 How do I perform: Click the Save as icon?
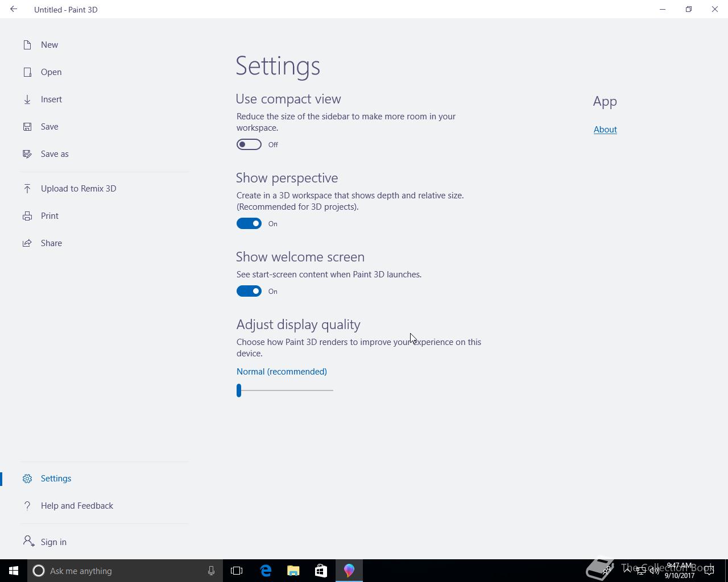(x=27, y=154)
